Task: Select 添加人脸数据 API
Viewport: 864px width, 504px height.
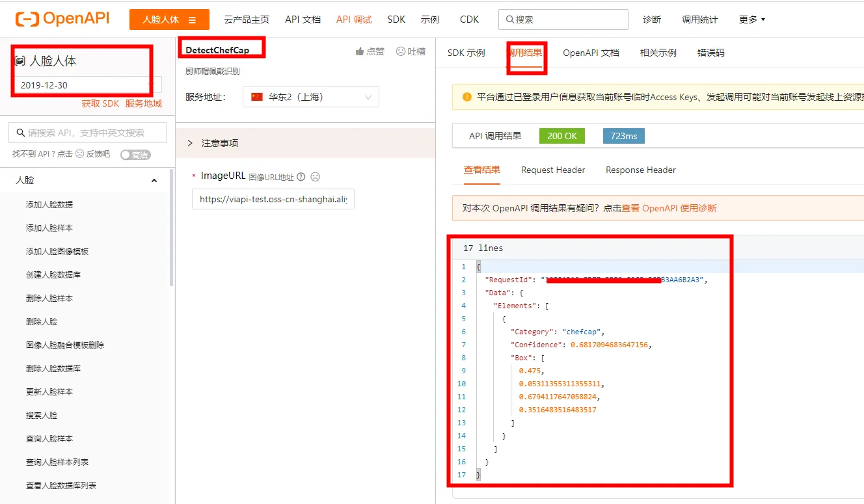Action: tap(49, 204)
